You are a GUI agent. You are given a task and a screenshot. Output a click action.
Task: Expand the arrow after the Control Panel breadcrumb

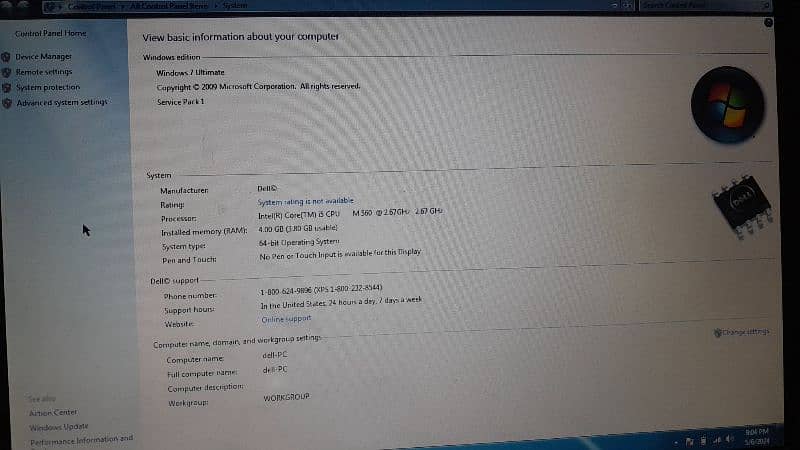(x=122, y=6)
